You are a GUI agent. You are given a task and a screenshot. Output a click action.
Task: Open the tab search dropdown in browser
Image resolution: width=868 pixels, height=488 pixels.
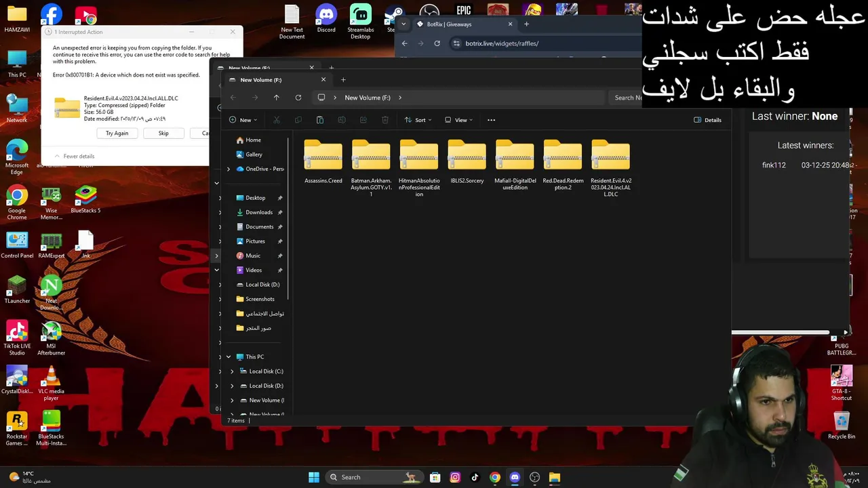click(x=403, y=24)
